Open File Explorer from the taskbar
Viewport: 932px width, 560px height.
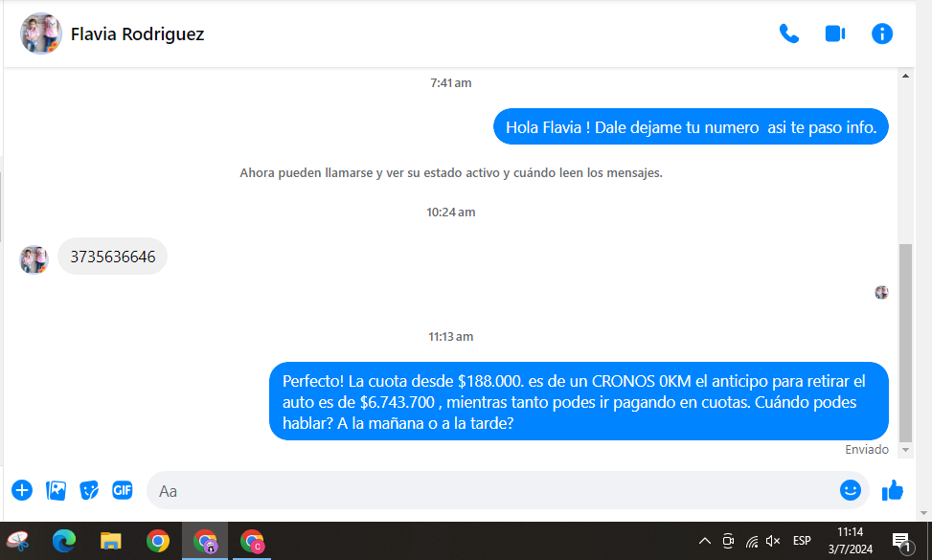point(111,541)
